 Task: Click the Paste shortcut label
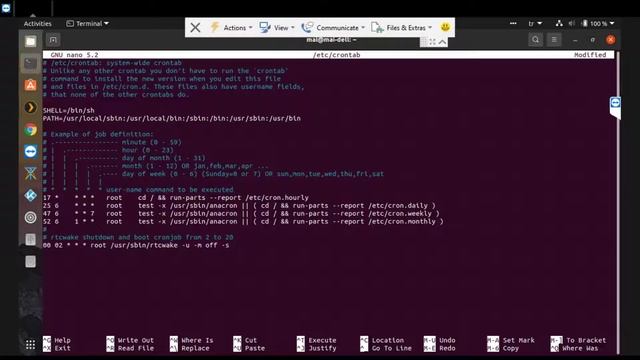255,348
